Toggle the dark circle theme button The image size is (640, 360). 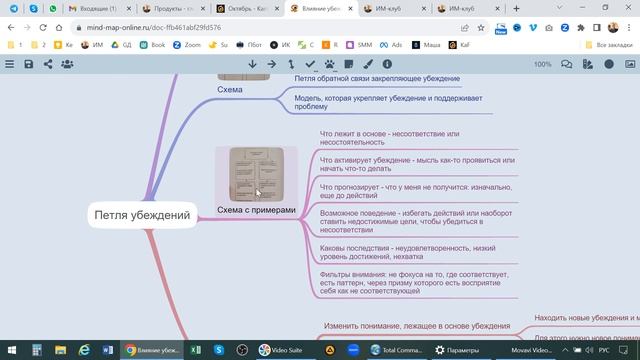point(609,64)
